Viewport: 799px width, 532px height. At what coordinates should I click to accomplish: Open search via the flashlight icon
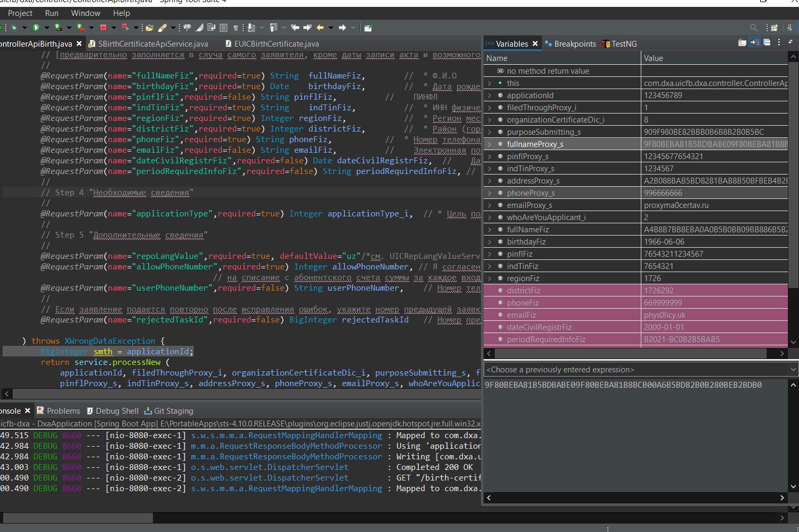tap(754, 27)
